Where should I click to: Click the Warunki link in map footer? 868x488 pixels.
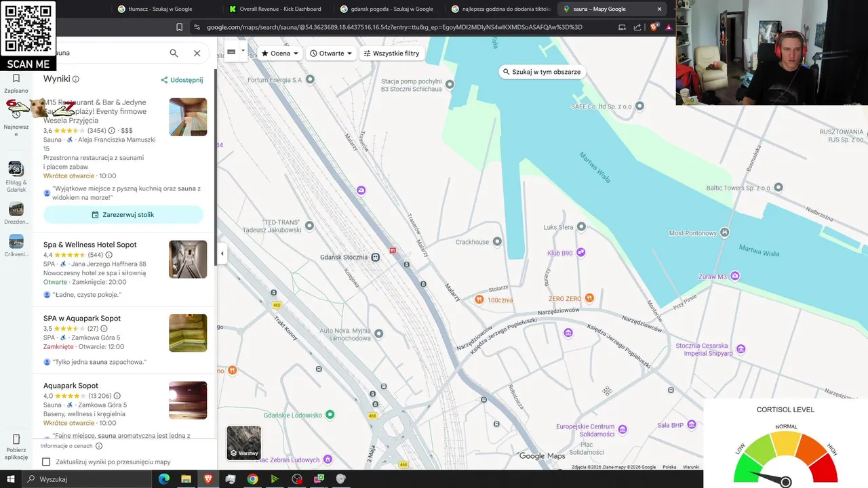click(x=691, y=467)
